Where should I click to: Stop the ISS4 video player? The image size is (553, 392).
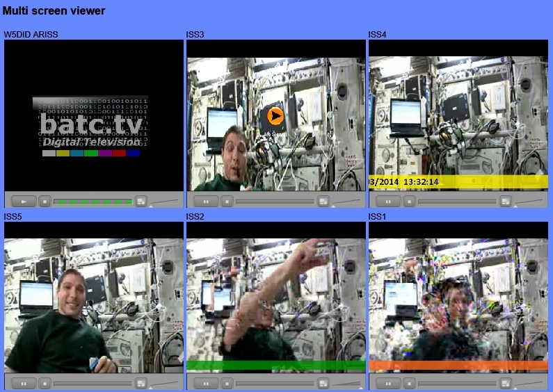(x=409, y=201)
